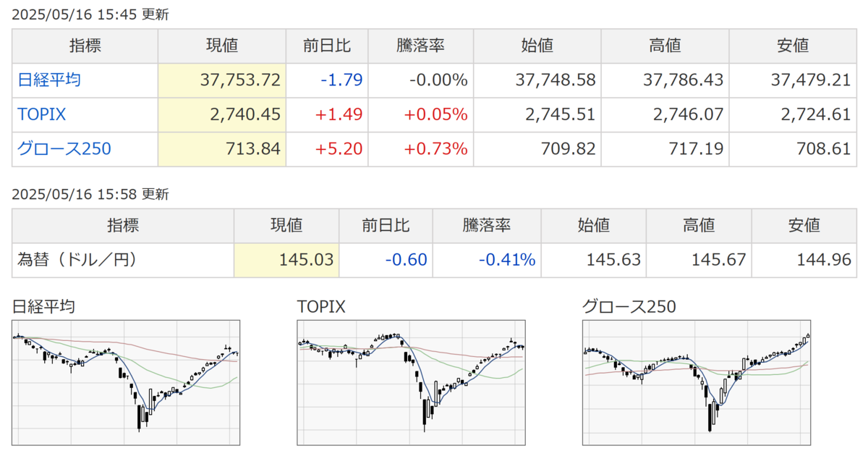Click the 前日比 header in the exchange table

point(386,225)
